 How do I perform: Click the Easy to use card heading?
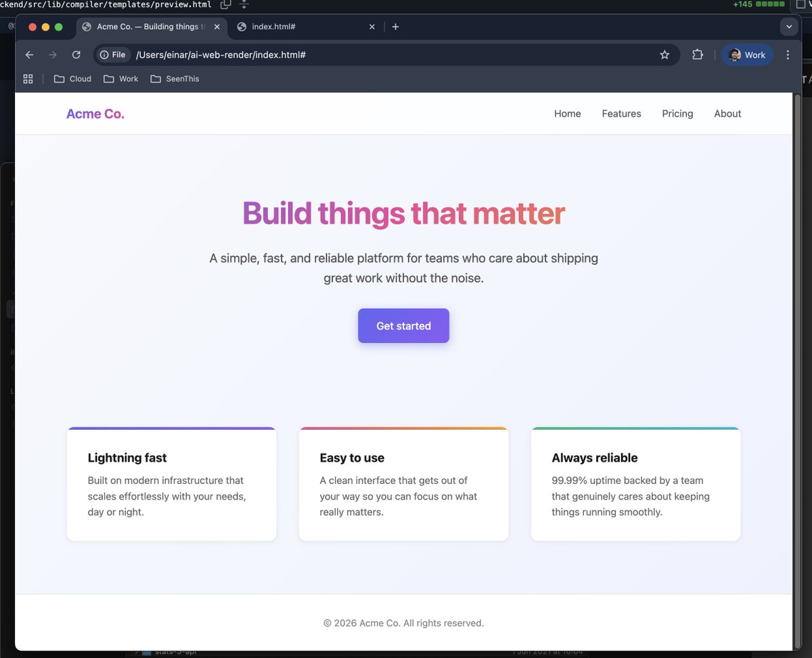tap(352, 458)
